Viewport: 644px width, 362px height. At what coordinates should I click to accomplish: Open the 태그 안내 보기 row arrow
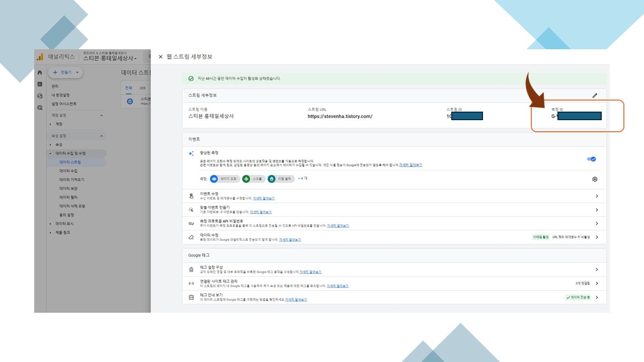click(597, 297)
